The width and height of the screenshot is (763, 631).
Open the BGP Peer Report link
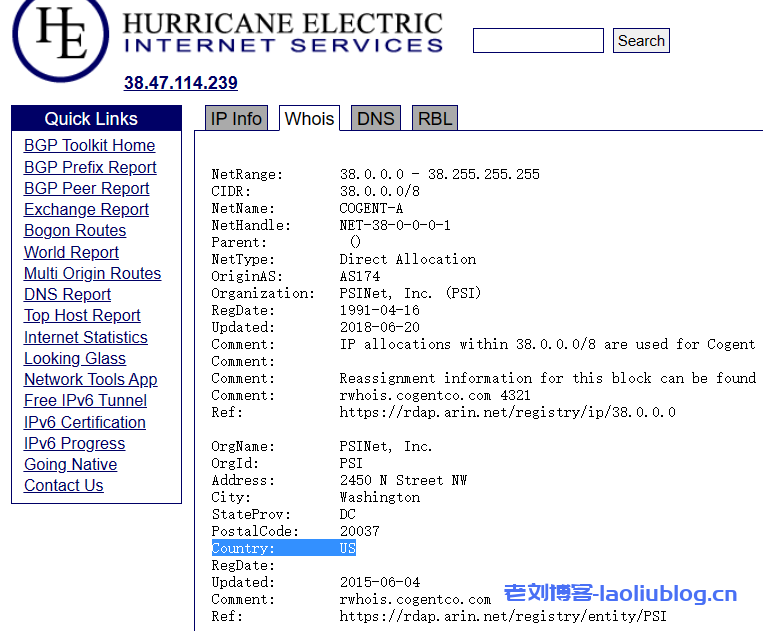86,188
